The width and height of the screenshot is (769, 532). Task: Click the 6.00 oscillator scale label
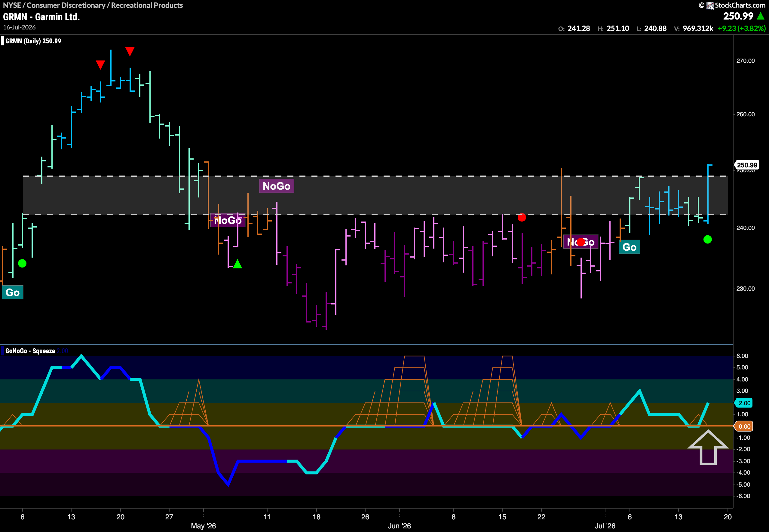point(742,356)
